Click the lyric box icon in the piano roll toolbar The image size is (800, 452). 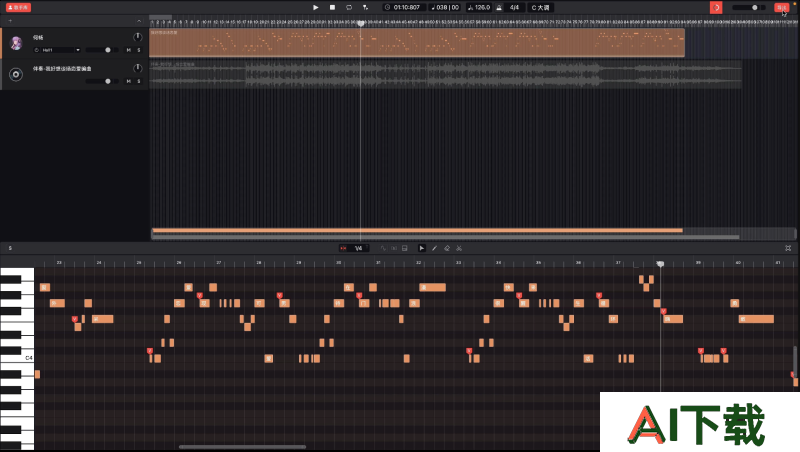(394, 248)
